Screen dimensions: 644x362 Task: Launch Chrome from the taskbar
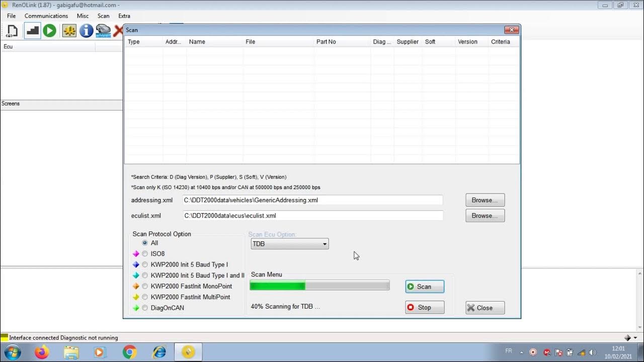click(129, 352)
